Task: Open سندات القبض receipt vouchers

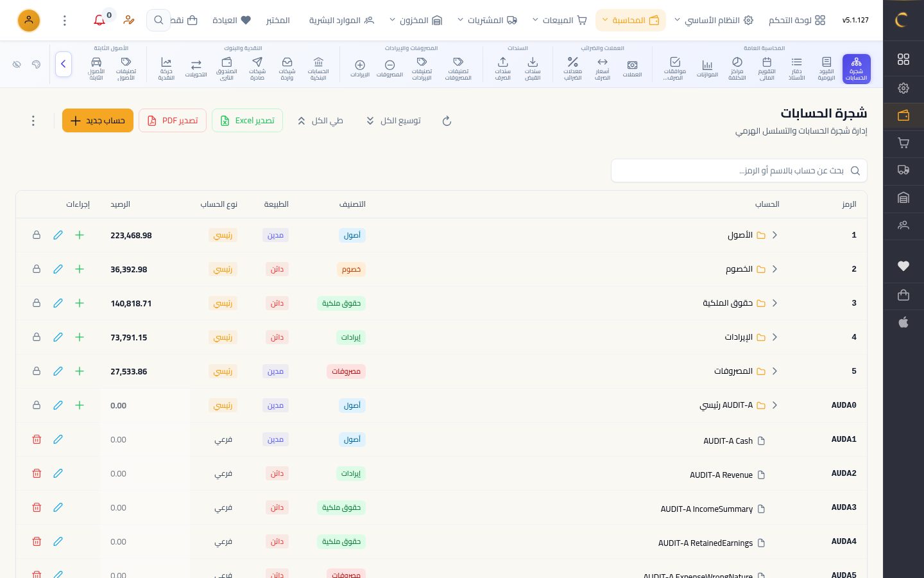Action: (x=533, y=69)
